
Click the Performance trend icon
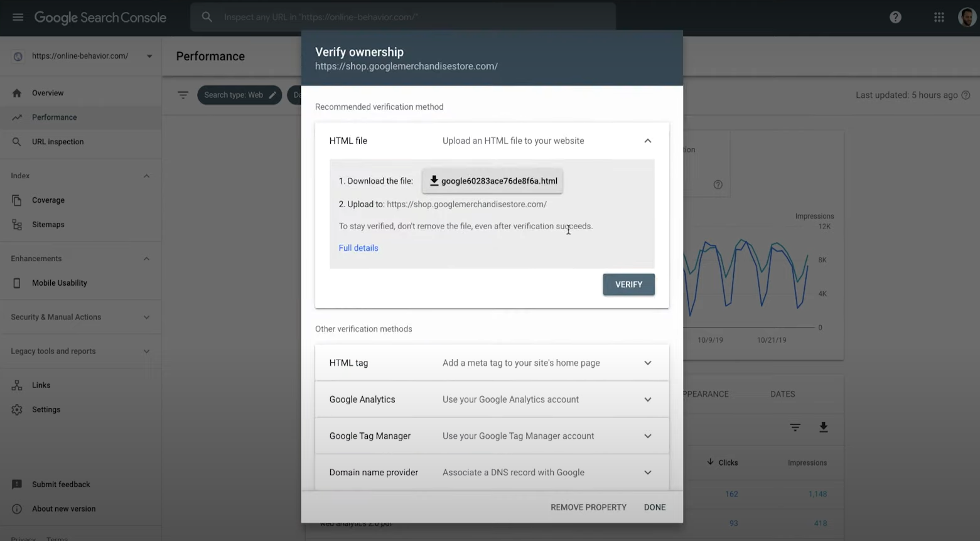click(x=17, y=117)
